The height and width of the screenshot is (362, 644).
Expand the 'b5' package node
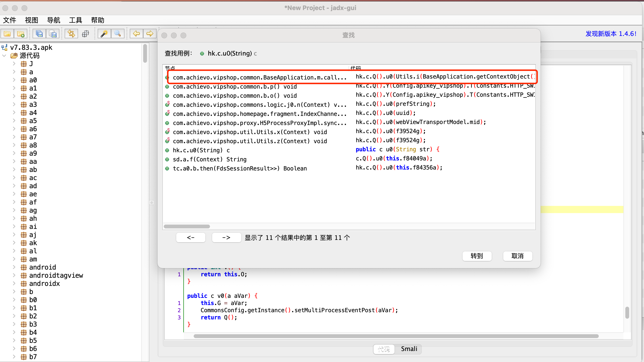pyautogui.click(x=14, y=340)
